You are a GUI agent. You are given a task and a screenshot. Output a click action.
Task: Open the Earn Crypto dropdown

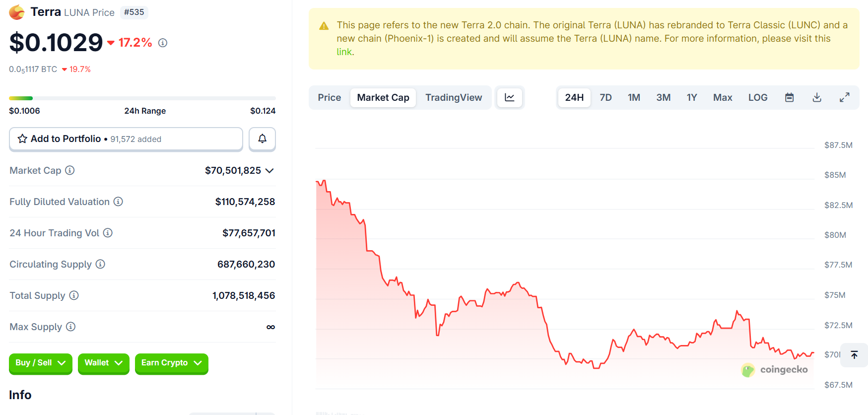click(x=171, y=363)
